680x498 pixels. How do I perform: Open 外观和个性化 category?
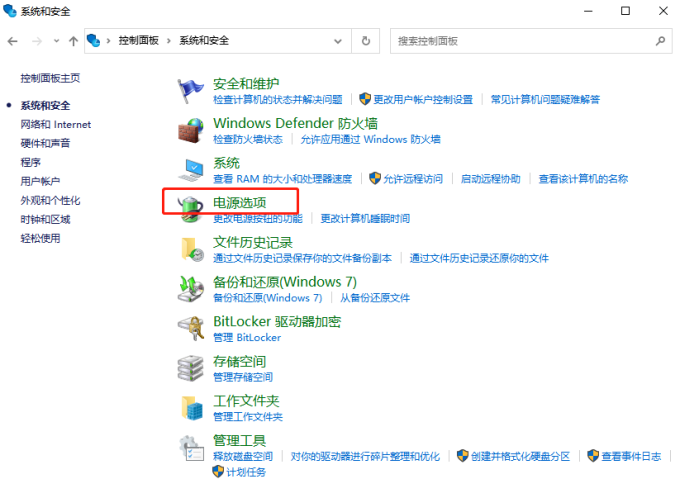coord(50,200)
